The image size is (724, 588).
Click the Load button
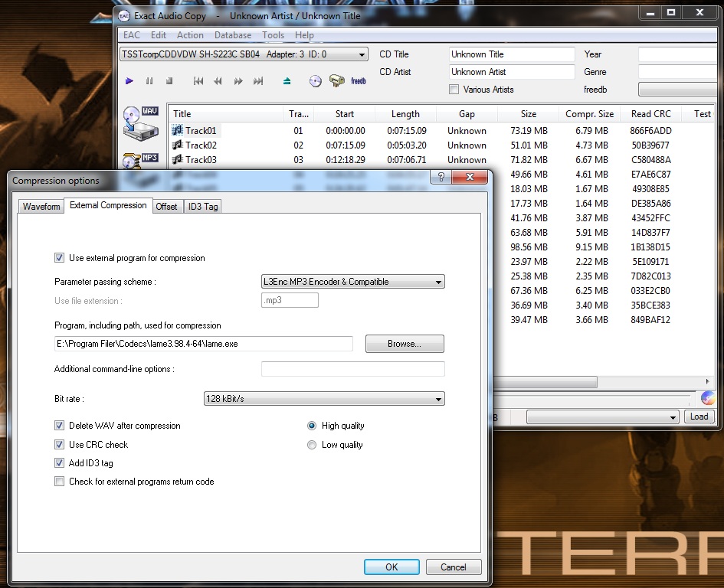pos(699,416)
